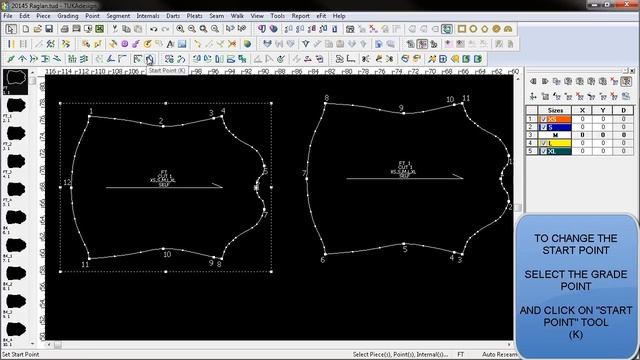Click grade point 1 on left pattern piece
The height and width of the screenshot is (360, 640).
click(x=89, y=117)
